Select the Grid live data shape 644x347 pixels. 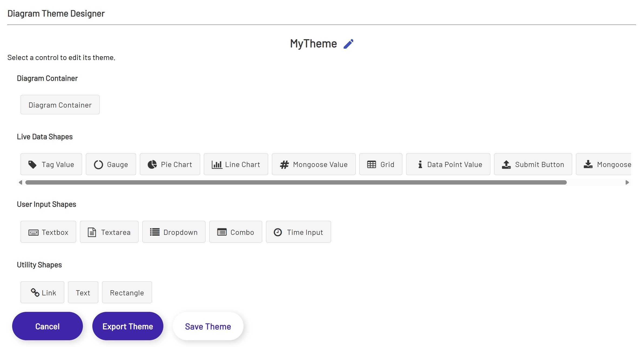pyautogui.click(x=381, y=164)
